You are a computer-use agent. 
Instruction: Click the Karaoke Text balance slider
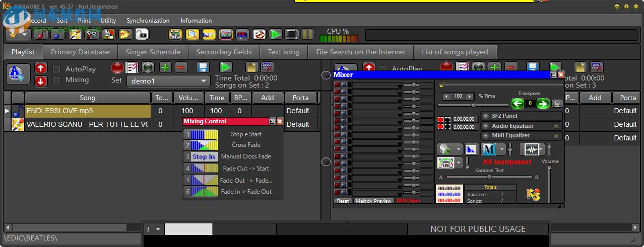coord(489,177)
